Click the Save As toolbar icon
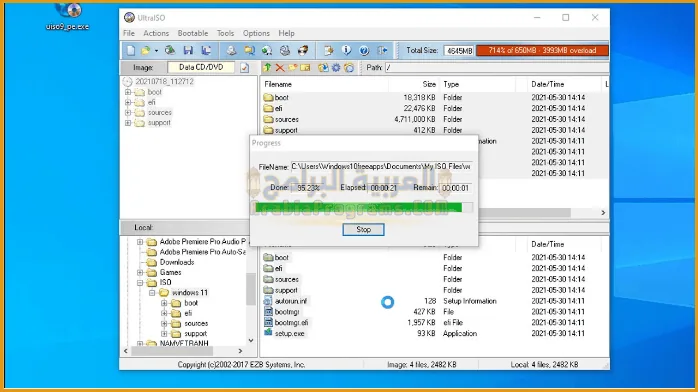 pyautogui.click(x=206, y=50)
